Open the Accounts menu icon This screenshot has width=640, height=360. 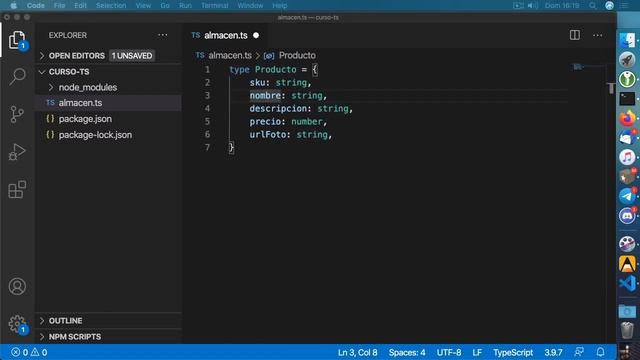click(17, 287)
